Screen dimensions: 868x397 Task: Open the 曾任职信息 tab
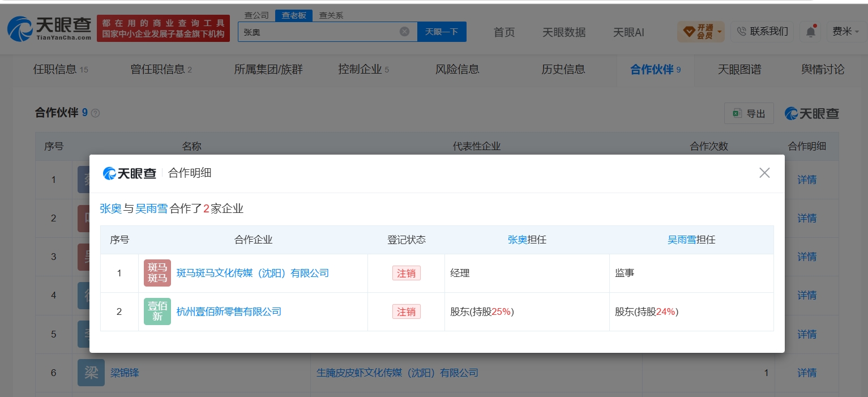click(x=161, y=70)
